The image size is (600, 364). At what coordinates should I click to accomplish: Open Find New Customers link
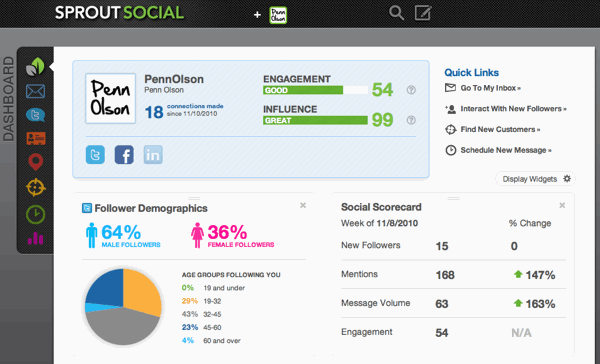tap(492, 129)
